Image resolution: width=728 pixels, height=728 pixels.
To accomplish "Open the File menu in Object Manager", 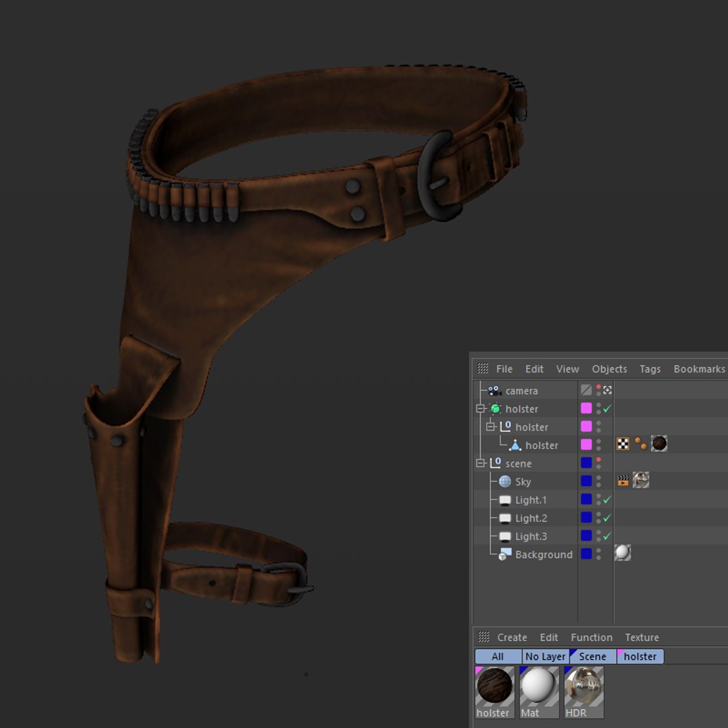I will pos(504,369).
